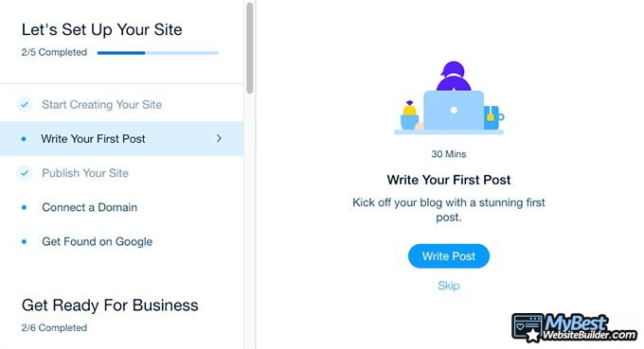
Task: Open the Get Ready For Business section
Action: click(110, 305)
